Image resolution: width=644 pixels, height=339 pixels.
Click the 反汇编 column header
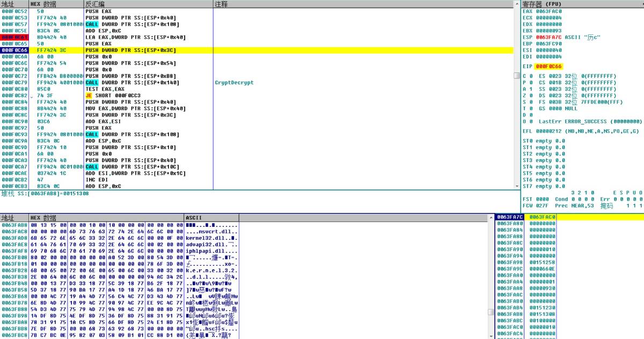pyautogui.click(x=148, y=4)
